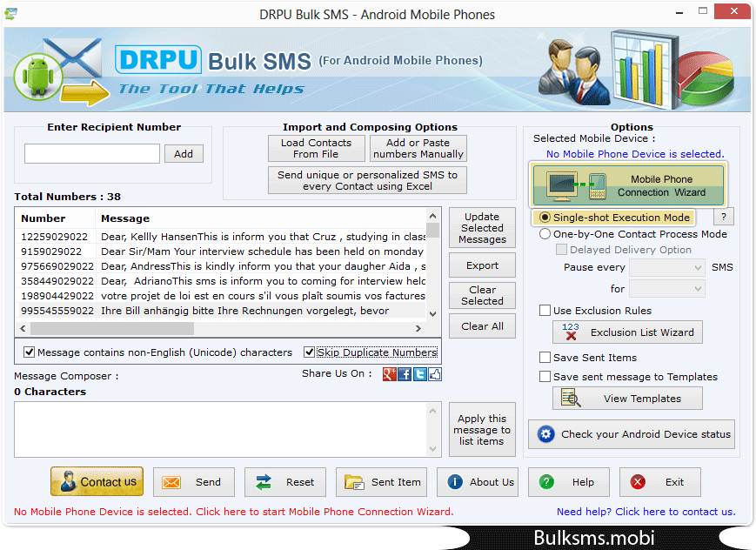Click the Google Plus share icon
Screen dimensions: 756x550
coord(389,374)
